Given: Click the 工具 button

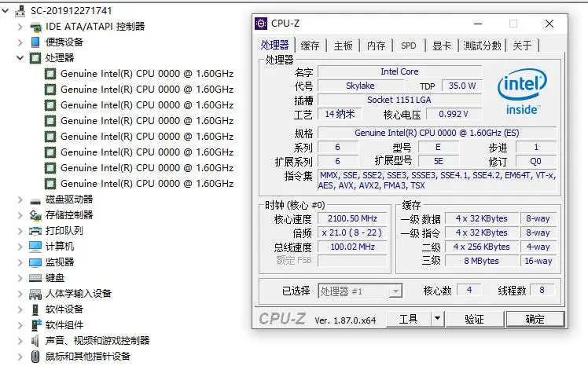Looking at the screenshot, I should (x=408, y=319).
